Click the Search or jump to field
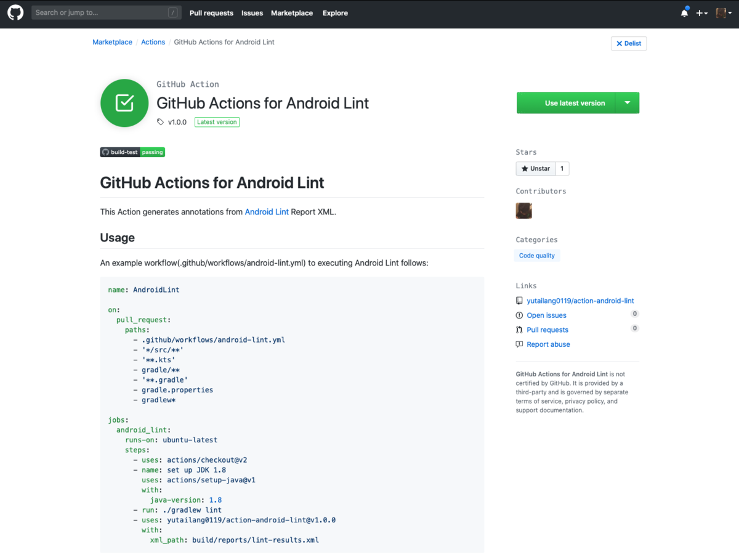 (x=105, y=12)
